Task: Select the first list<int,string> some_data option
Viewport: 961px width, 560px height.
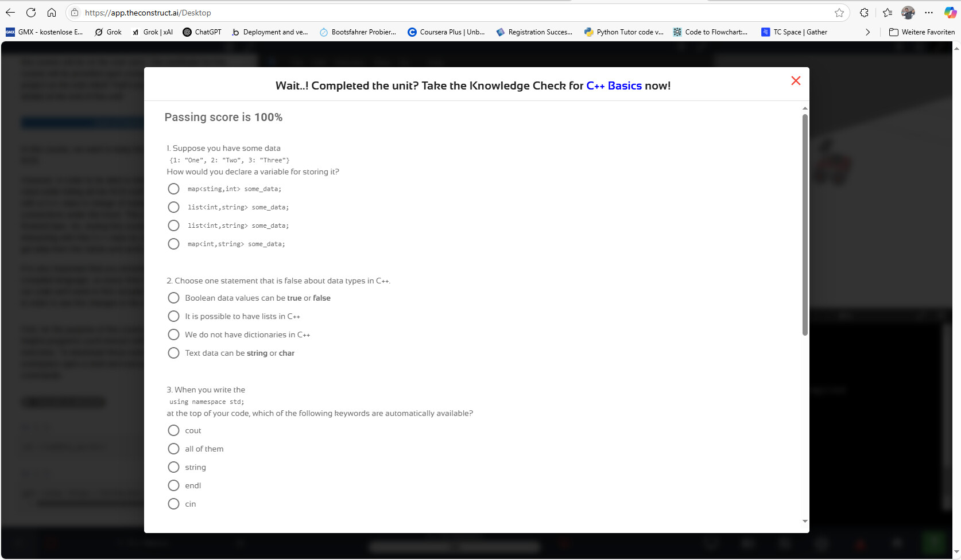Action: pos(173,207)
